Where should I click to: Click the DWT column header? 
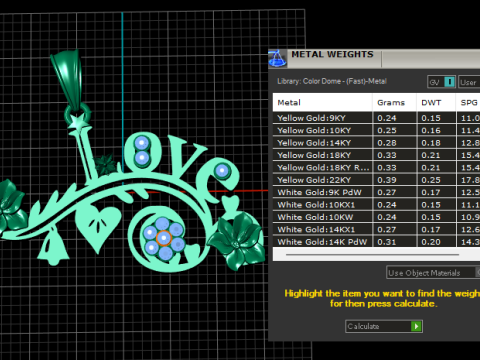point(436,103)
